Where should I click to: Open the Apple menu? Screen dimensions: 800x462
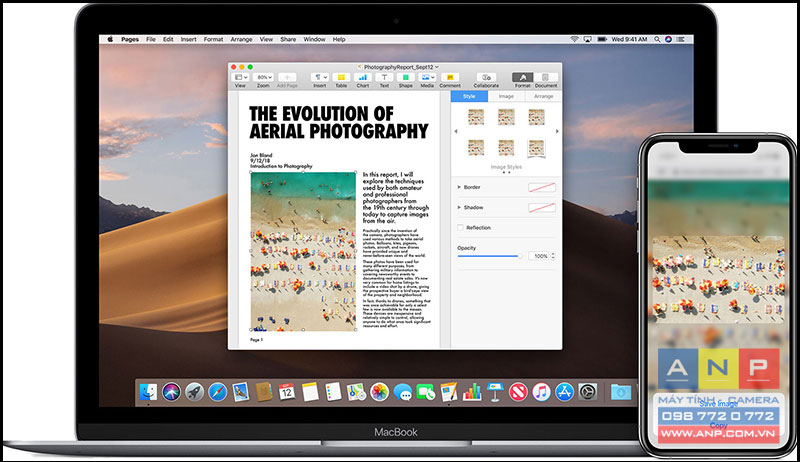point(110,39)
